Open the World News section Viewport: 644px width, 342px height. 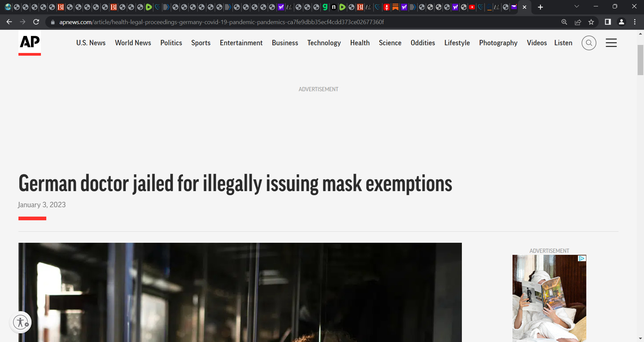(x=133, y=43)
